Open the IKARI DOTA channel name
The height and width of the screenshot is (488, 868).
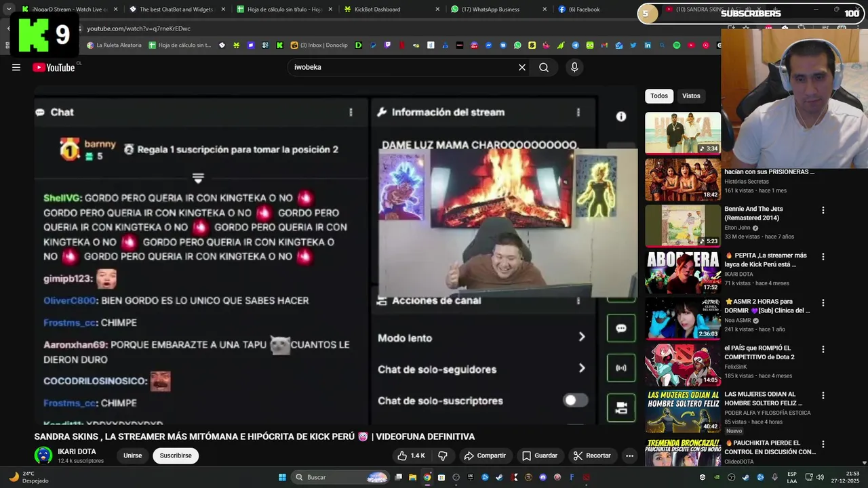point(77,451)
